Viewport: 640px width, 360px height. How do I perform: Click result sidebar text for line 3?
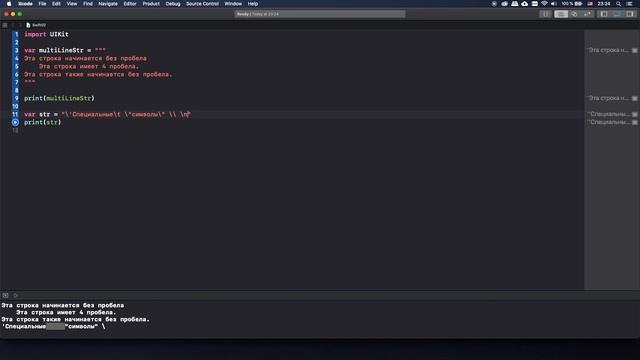point(608,50)
